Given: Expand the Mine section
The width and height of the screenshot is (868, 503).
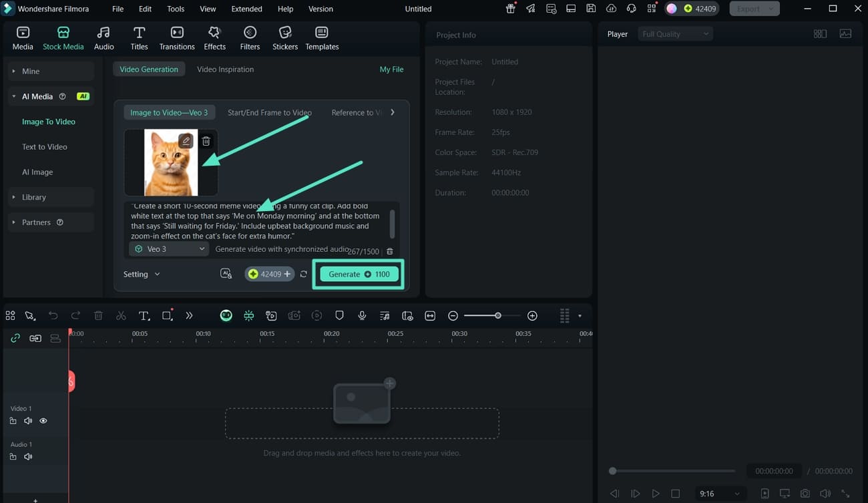Looking at the screenshot, I should (x=51, y=71).
